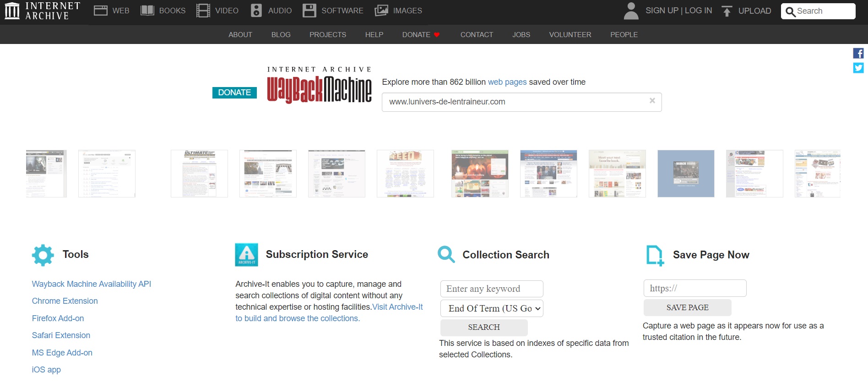The image size is (868, 383).
Task: Open the Firefox Add-on link
Action: point(58,318)
